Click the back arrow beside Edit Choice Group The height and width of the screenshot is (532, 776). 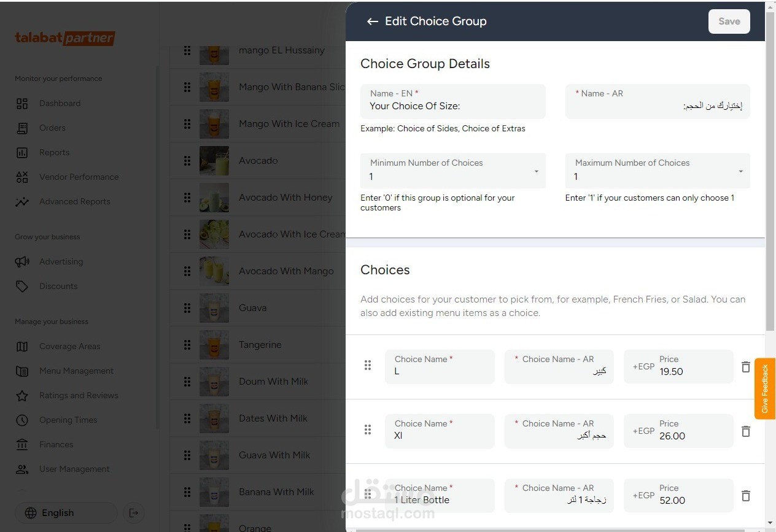(372, 21)
